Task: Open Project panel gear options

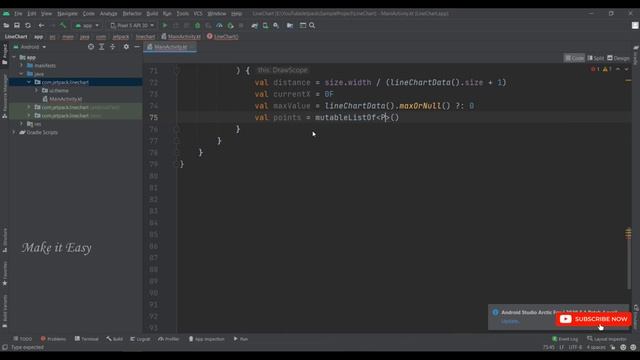Action: pyautogui.click(x=126, y=47)
